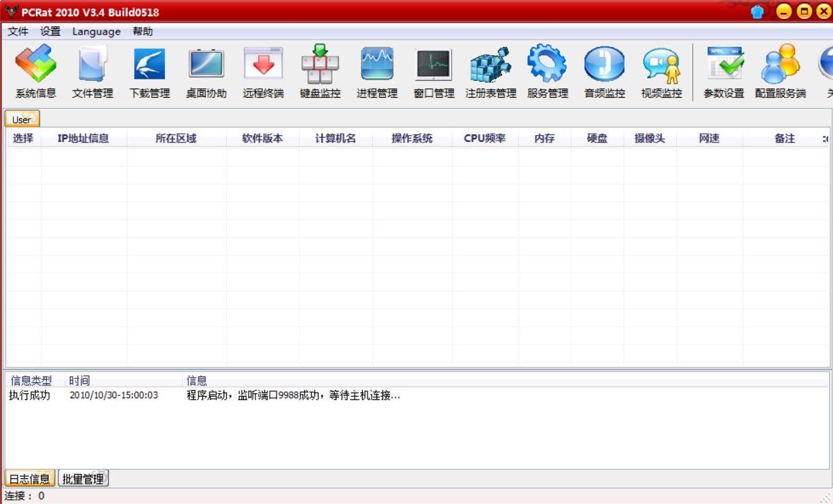Sort by IP地址信息 column header
This screenshot has height=504, width=833.
tap(84, 138)
